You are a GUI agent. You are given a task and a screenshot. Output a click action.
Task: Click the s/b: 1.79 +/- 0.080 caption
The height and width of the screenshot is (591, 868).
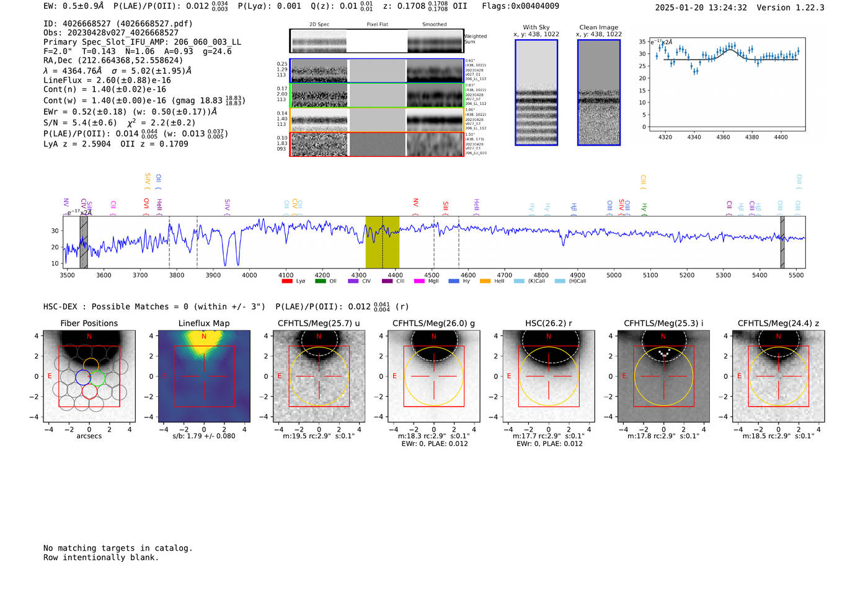(x=204, y=436)
